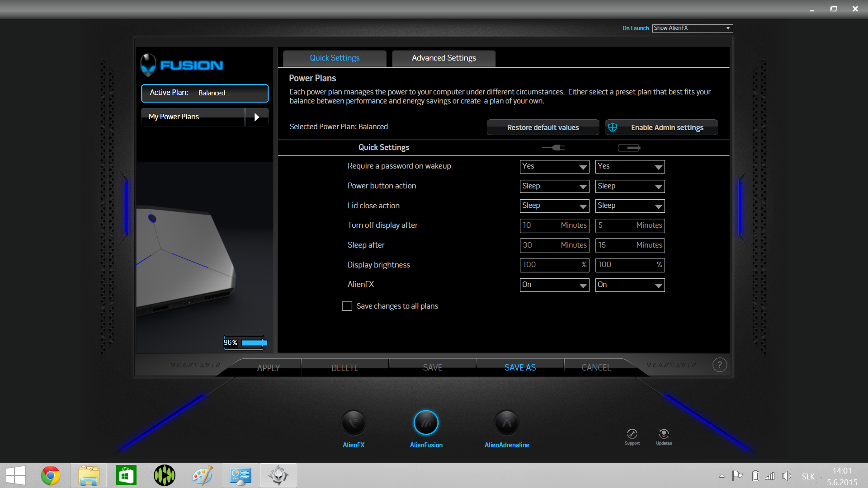Edit battery Sleep after 15 minutes field

point(630,245)
